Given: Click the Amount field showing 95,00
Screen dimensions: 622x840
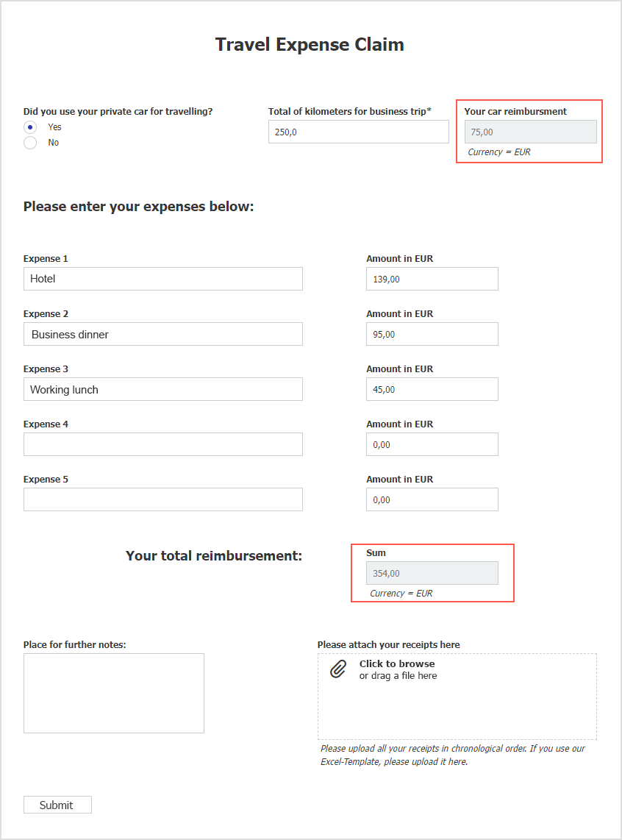Looking at the screenshot, I should [432, 334].
